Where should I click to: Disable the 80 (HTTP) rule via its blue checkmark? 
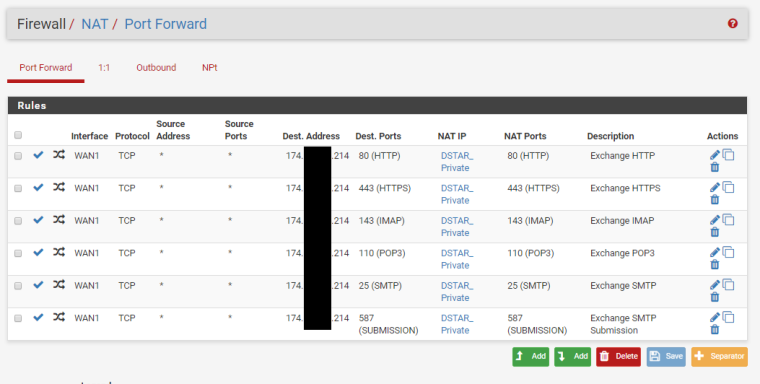[38, 155]
